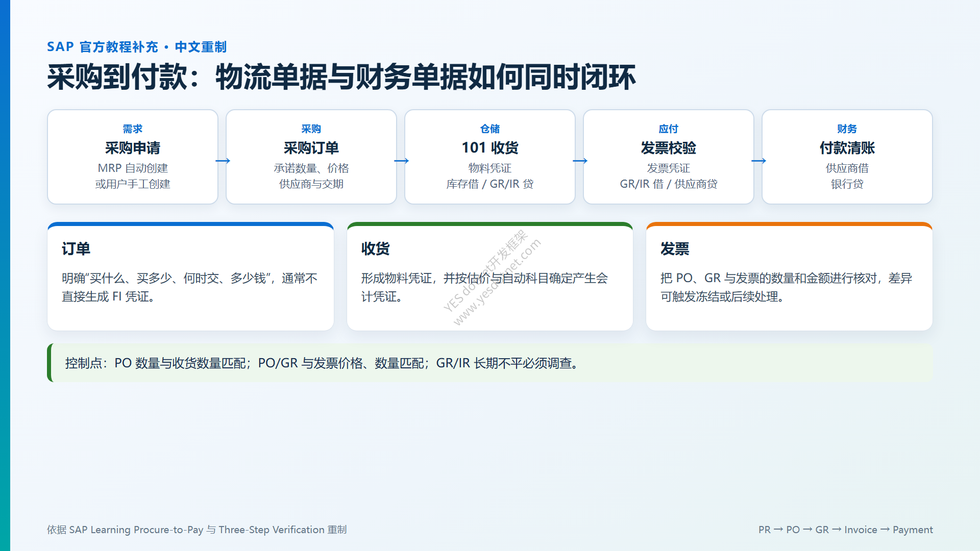Select the blue 采购 label above 采购订单
The height and width of the screenshot is (551, 980).
pyautogui.click(x=311, y=129)
